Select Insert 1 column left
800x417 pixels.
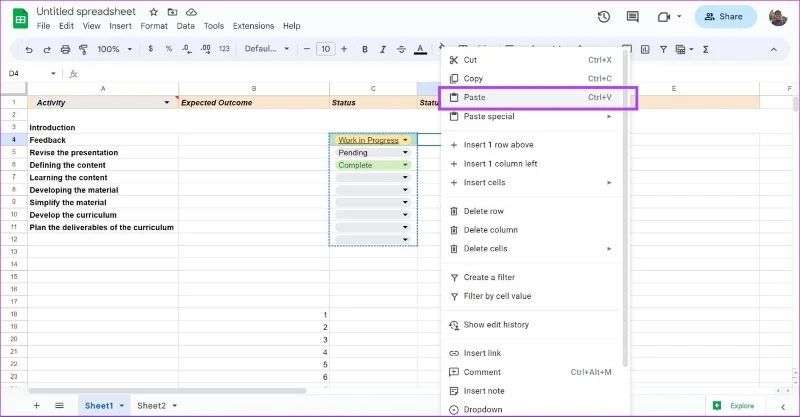coord(532,164)
